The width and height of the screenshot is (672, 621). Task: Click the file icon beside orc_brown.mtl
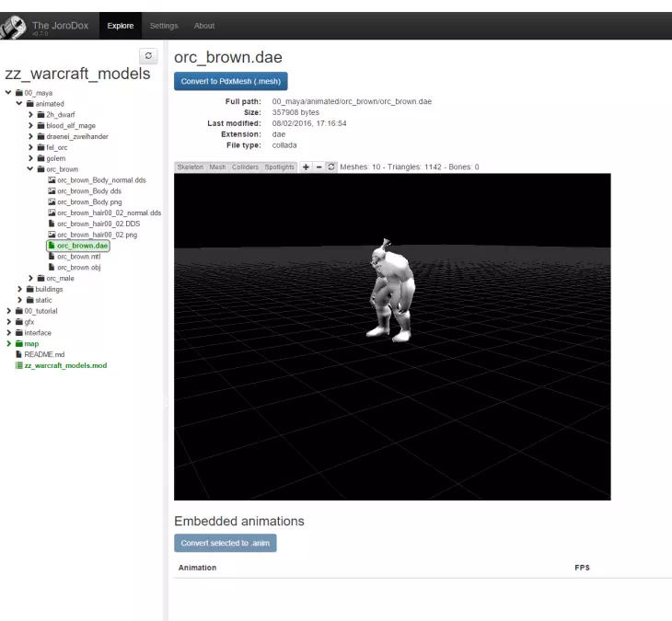(52, 256)
